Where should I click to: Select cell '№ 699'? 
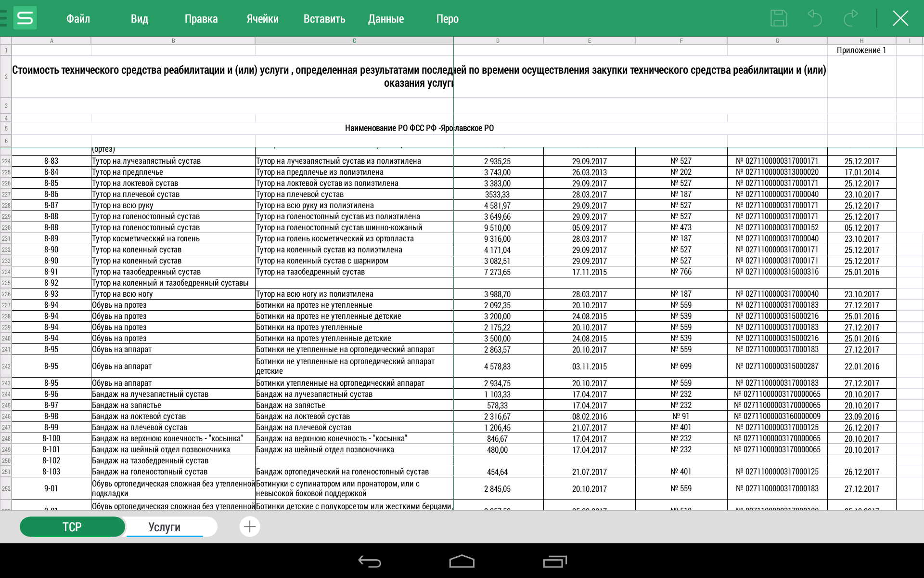pos(681,367)
